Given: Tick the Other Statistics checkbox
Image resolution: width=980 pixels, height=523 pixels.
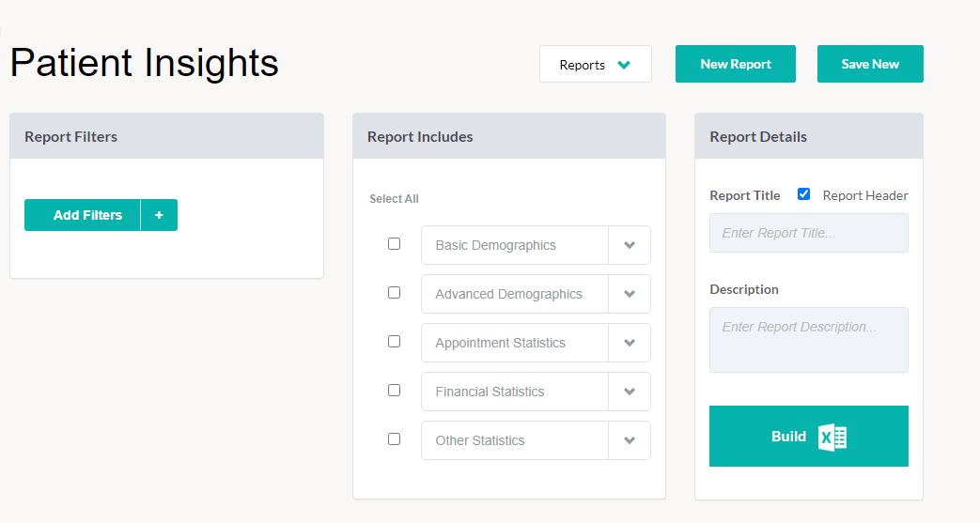Looking at the screenshot, I should pos(394,438).
